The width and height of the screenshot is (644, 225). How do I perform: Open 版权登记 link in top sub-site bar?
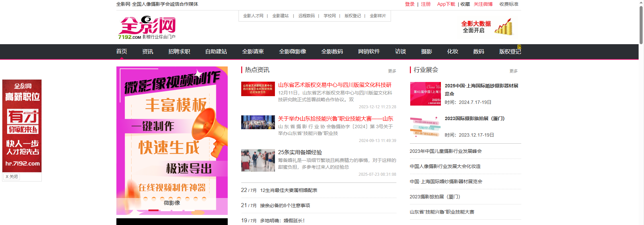click(353, 16)
